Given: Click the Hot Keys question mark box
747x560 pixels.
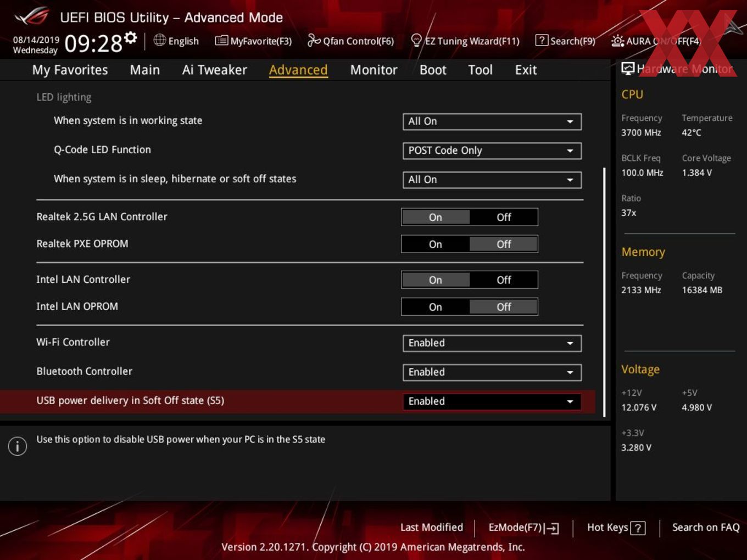Looking at the screenshot, I should pyautogui.click(x=638, y=528).
